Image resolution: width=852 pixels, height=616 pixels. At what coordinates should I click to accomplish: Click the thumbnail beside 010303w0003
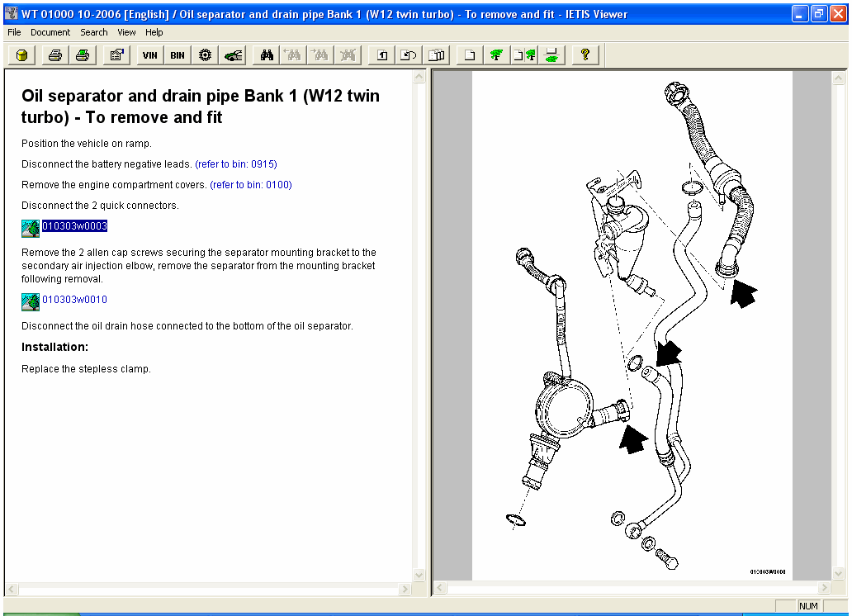(30, 226)
